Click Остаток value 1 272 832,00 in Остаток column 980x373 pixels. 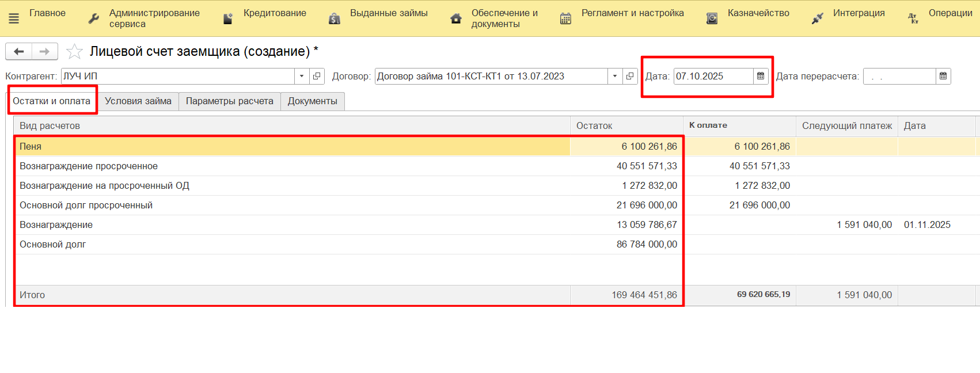click(x=649, y=185)
